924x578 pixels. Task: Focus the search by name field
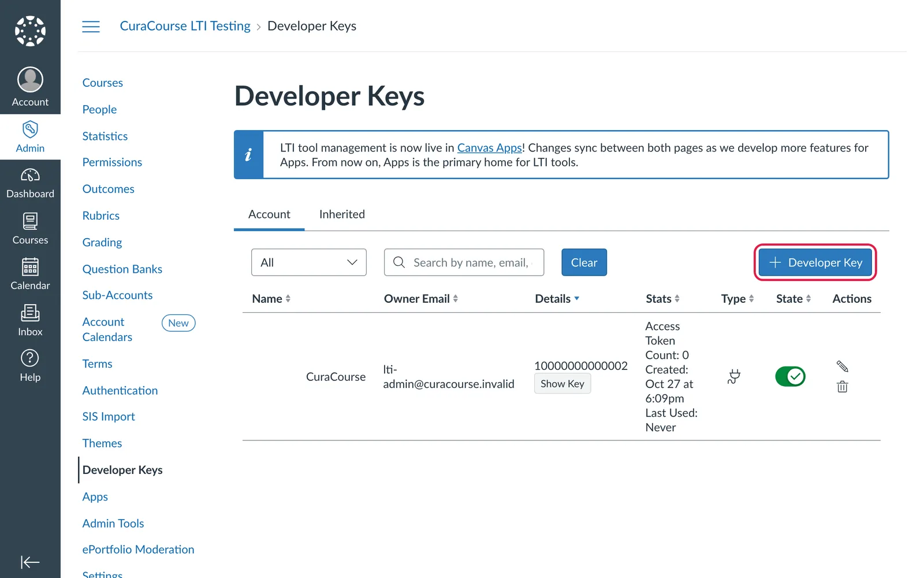tap(464, 262)
